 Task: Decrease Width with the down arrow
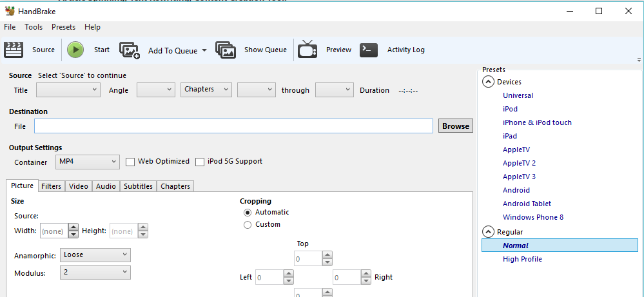point(73,235)
